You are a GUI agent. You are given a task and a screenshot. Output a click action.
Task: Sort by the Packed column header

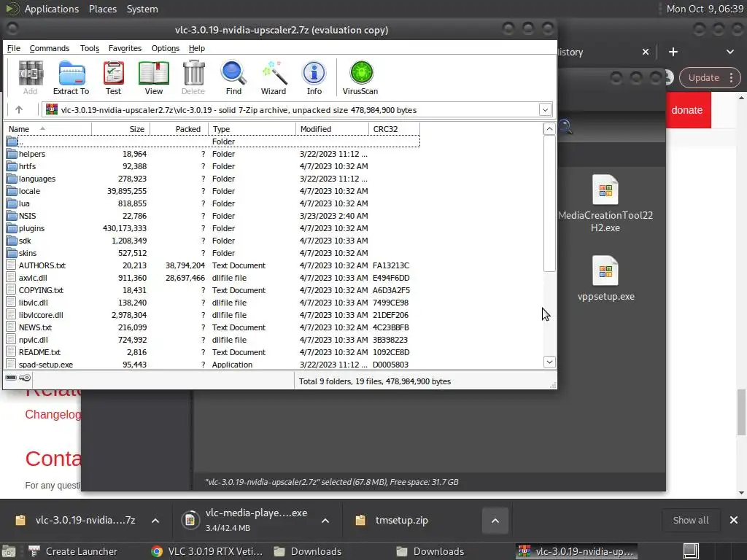click(x=179, y=129)
